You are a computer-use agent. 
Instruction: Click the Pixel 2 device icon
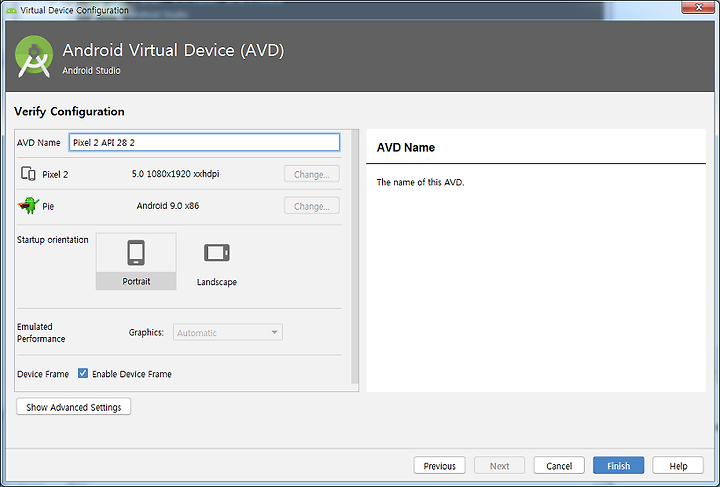[28, 174]
